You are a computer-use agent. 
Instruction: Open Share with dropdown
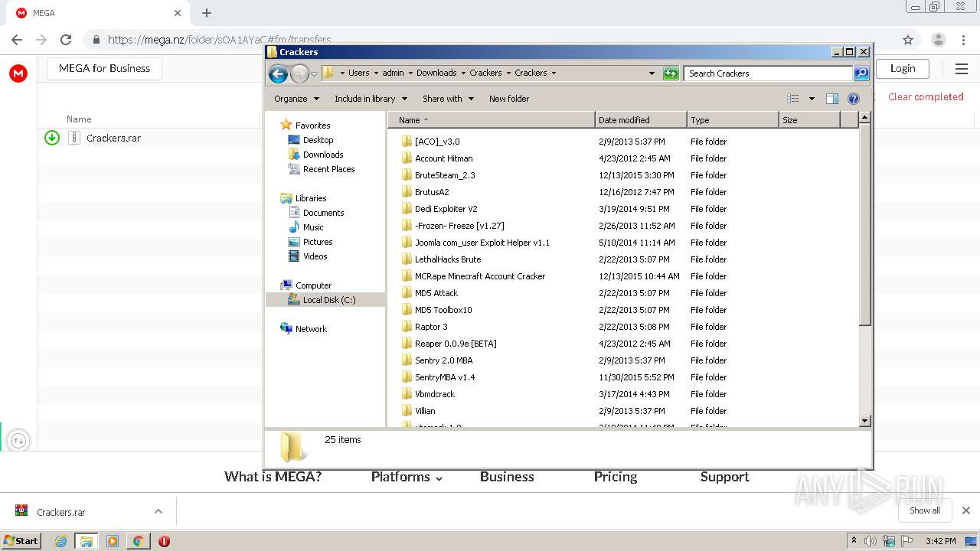pyautogui.click(x=448, y=99)
